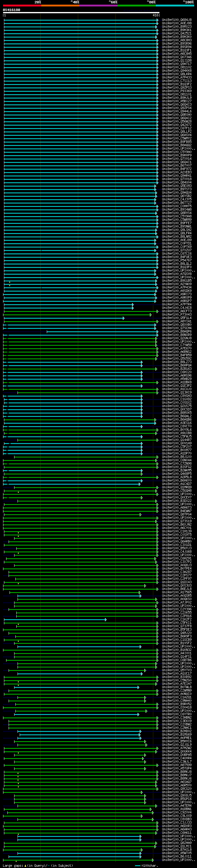
Task: Select hit label UniRef100_B4F972
Action: click(177, 169)
